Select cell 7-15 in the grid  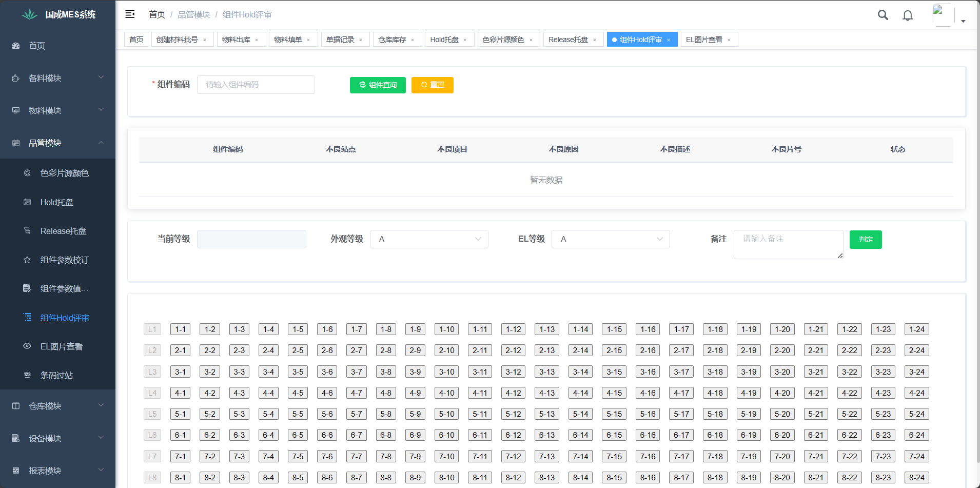point(614,456)
